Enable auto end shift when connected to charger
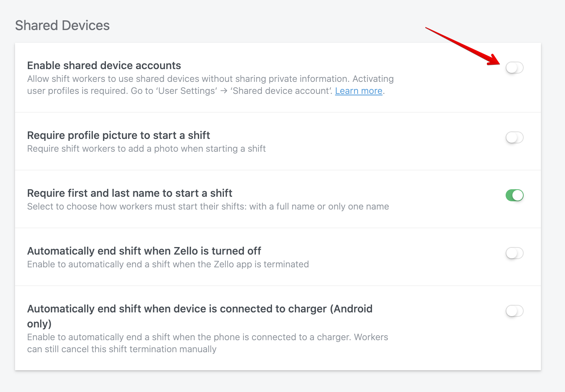 pyautogui.click(x=515, y=311)
